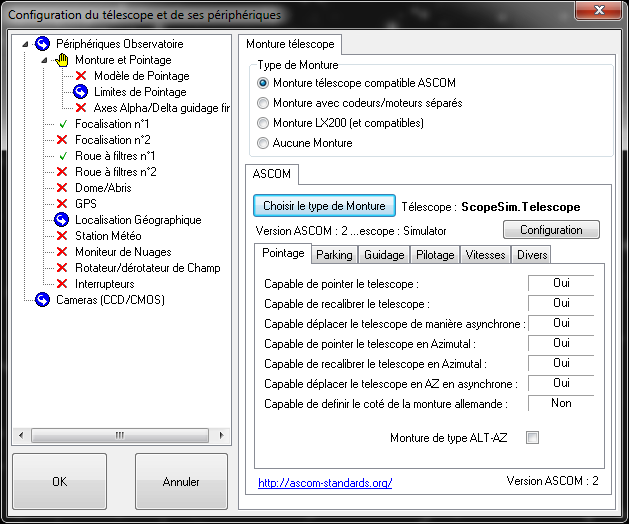
Task: Open the Monture télescope tab
Action: pyautogui.click(x=290, y=44)
